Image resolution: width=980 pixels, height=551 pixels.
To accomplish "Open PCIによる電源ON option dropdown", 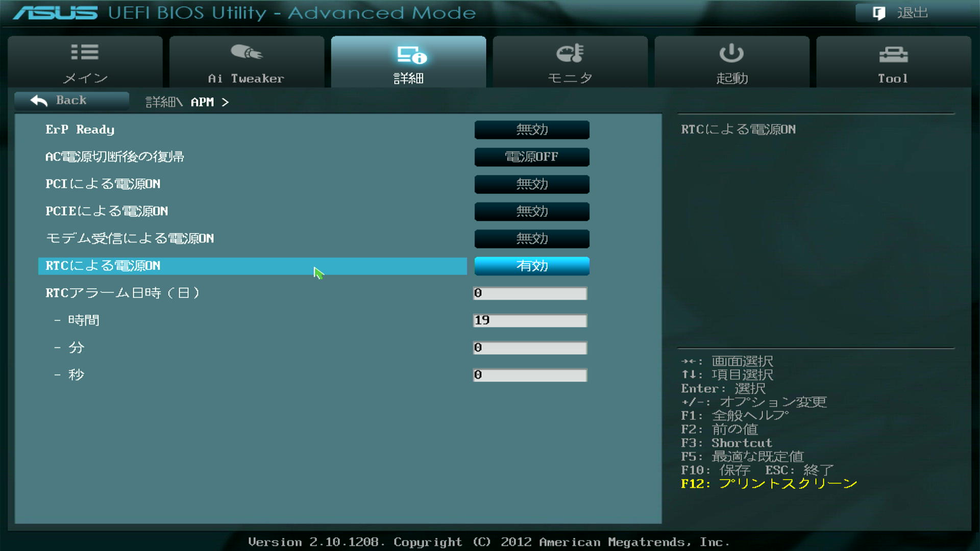I will [x=532, y=184].
